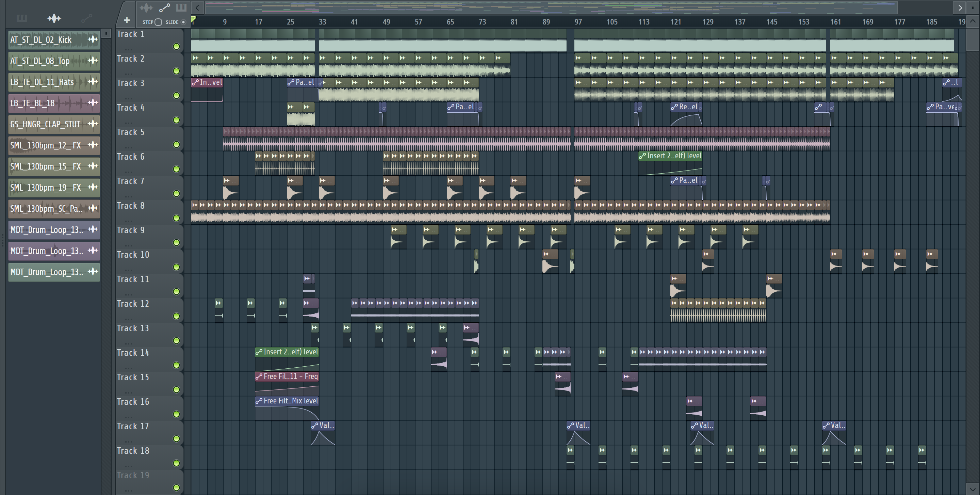Switch focus to automation clips icon in toolbar
The height and width of the screenshot is (495, 980).
pyautogui.click(x=164, y=7)
